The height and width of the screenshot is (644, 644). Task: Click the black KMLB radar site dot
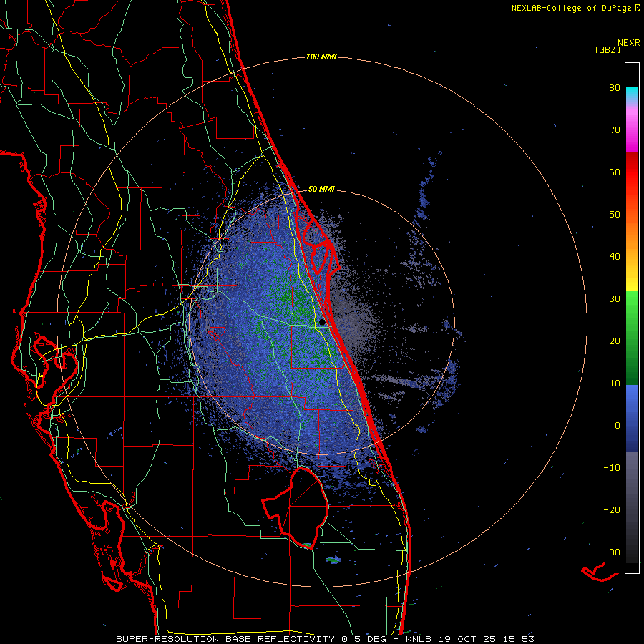coord(322,323)
